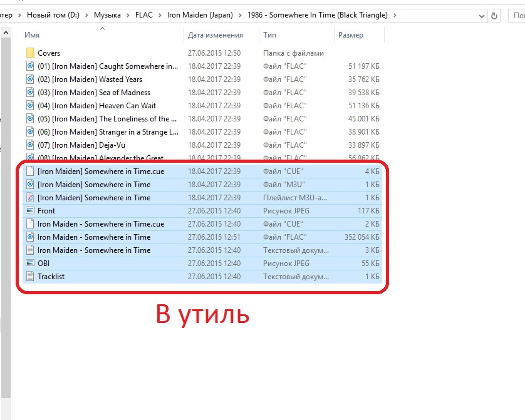Click the file name (07) [Iron Maiden] Deja-Vu
The height and width of the screenshot is (420, 525).
(81, 145)
